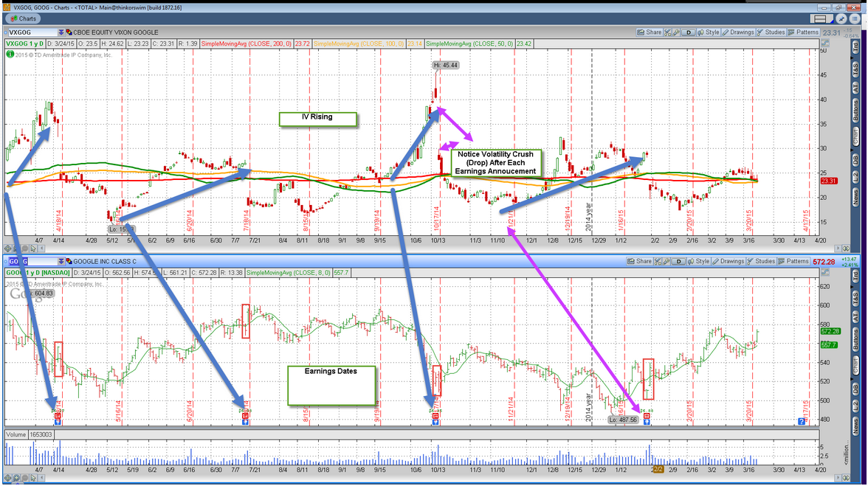Screen dimensions: 868x486
Task: Click the Notice Volatility Crush annotation box
Action: 495,162
